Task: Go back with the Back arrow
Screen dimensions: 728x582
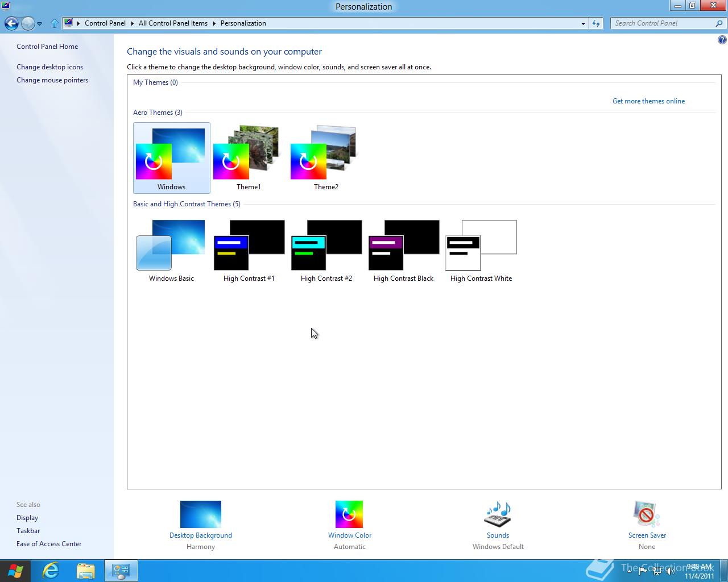Action: (11, 23)
